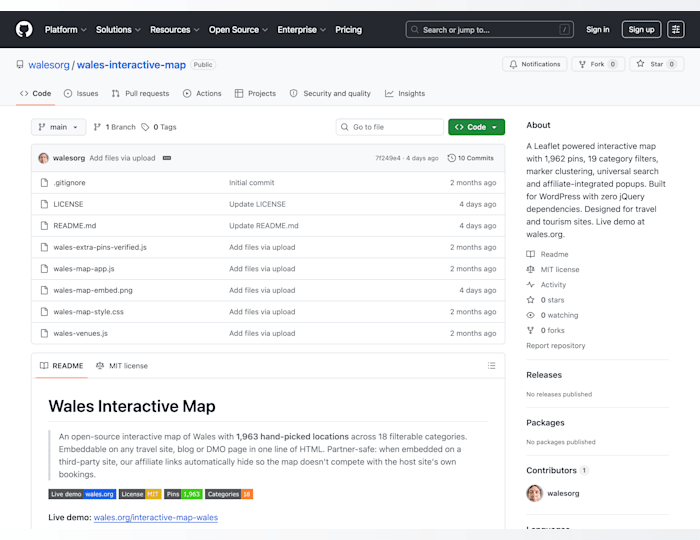The image size is (700, 540).
Task: Expand the Resources menu
Action: click(175, 29)
